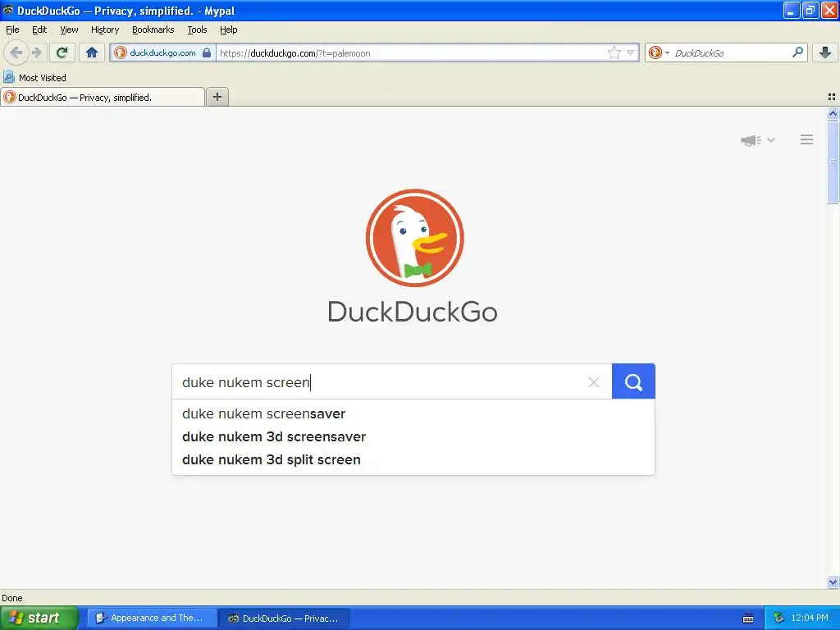Choose suggestion 'duke nukem 3d split screen'
Screen dimensions: 840x630
coord(413,459)
